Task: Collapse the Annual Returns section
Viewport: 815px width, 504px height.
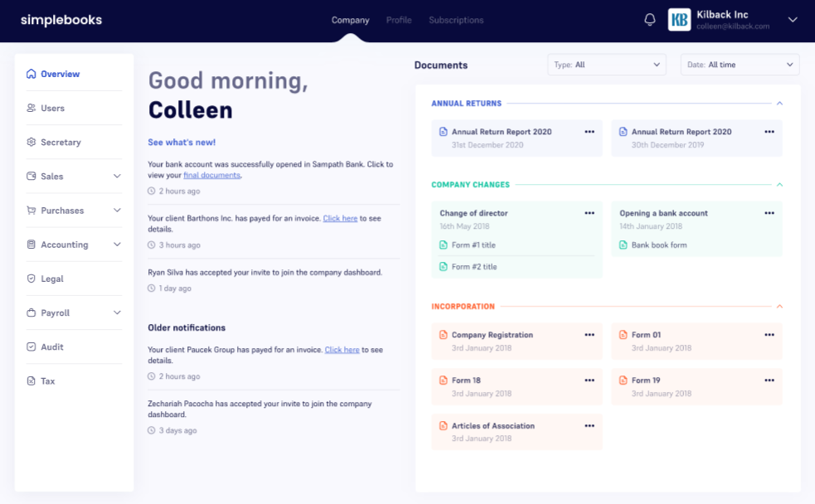Action: (x=779, y=104)
